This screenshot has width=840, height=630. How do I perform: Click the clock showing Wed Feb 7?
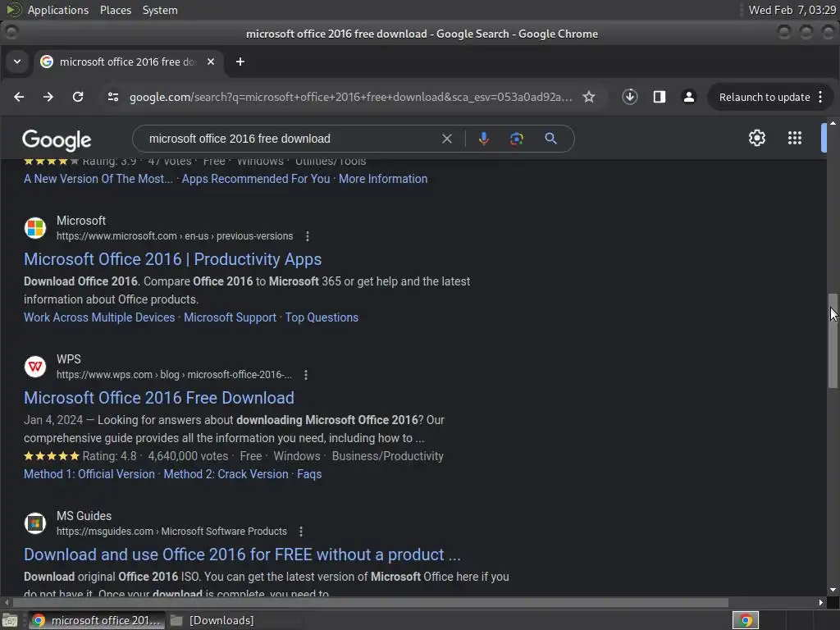click(x=792, y=10)
